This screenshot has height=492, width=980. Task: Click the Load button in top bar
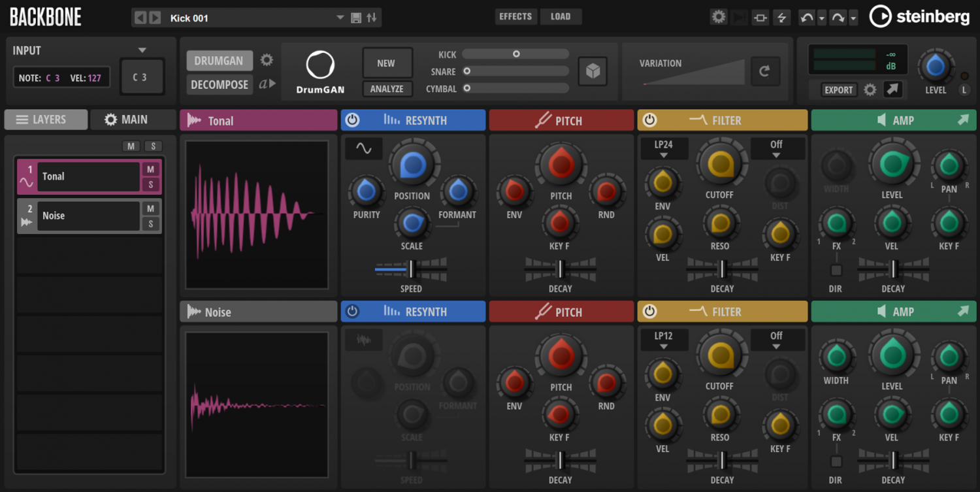tap(561, 17)
